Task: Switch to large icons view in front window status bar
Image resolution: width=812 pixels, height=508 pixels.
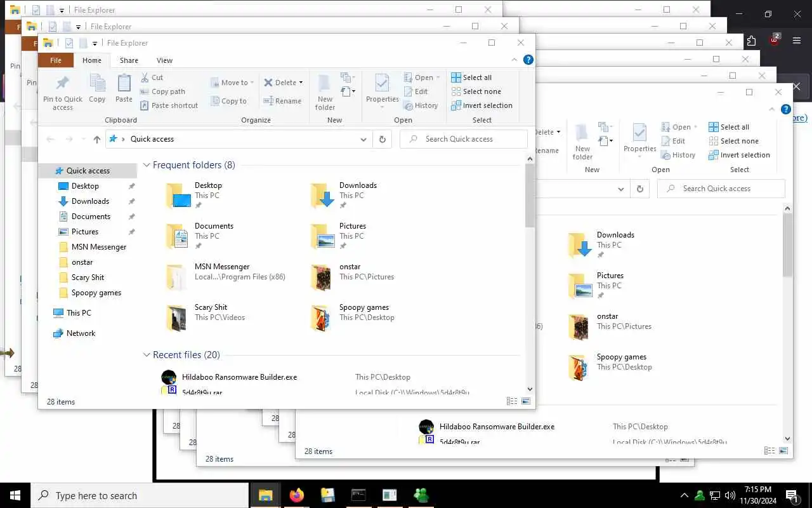Action: (x=525, y=401)
